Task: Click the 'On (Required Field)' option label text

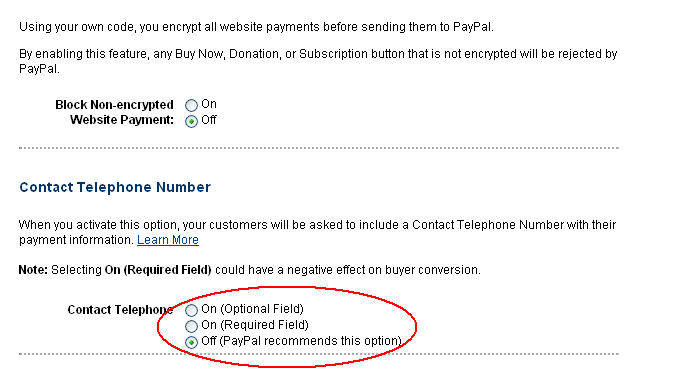Action: [x=255, y=325]
